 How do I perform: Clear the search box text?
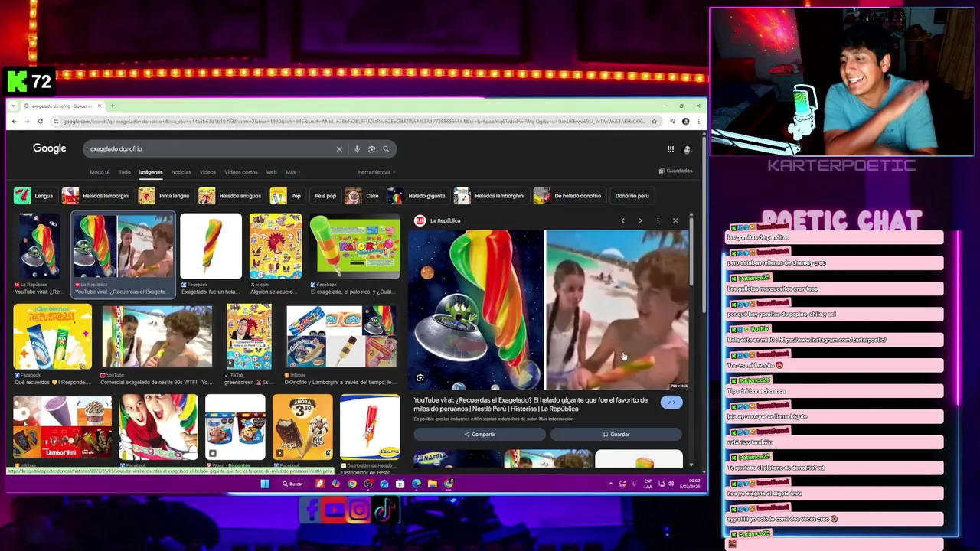pos(339,149)
